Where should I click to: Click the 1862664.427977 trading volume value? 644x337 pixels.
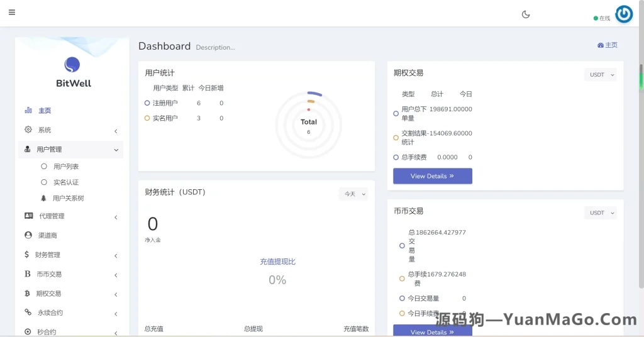[x=441, y=233]
